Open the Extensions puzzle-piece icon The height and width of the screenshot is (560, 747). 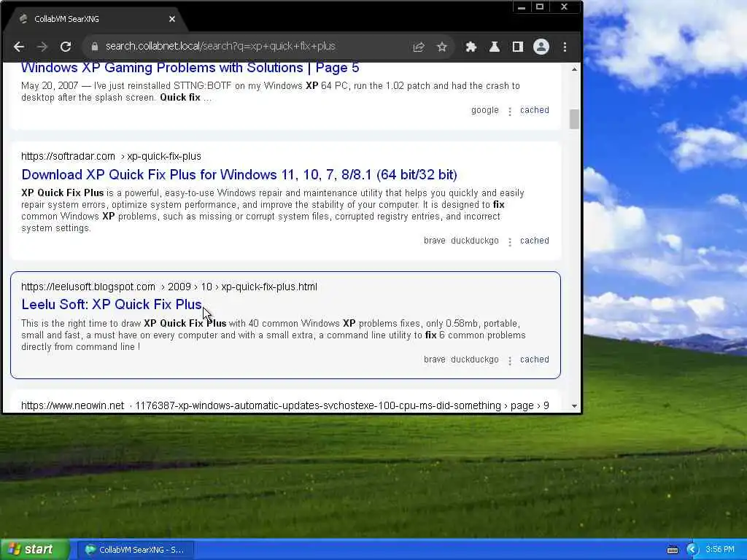point(471,47)
